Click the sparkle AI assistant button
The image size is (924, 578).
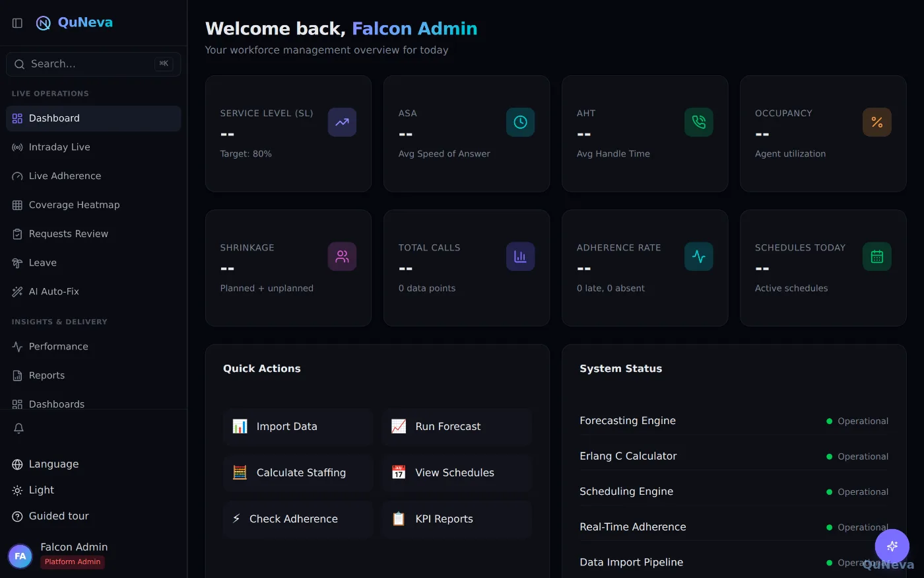(x=892, y=546)
